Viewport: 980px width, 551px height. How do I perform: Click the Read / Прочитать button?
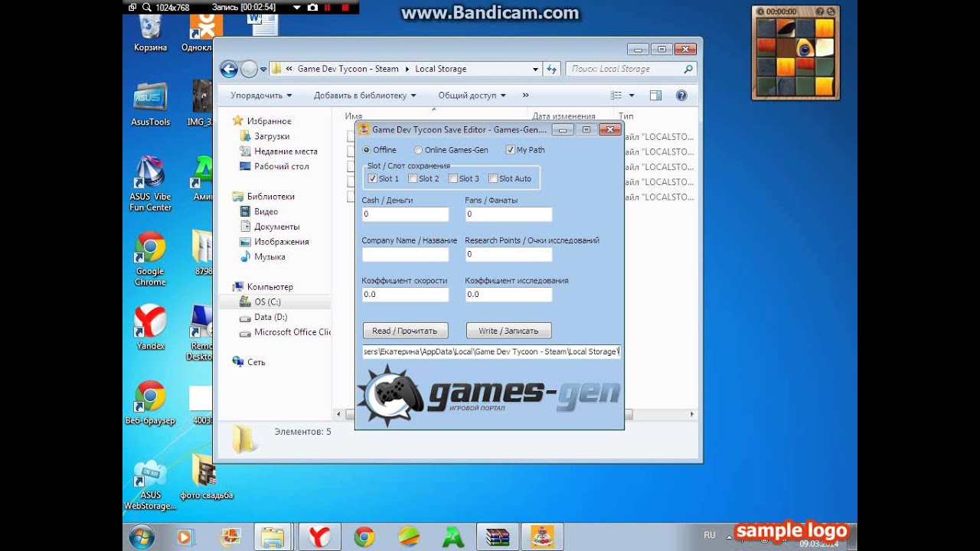(405, 331)
